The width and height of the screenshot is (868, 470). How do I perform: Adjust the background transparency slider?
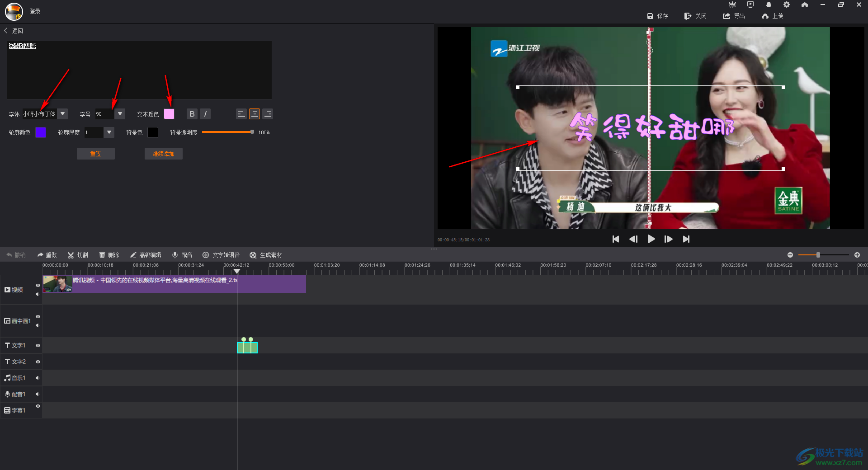pos(228,132)
